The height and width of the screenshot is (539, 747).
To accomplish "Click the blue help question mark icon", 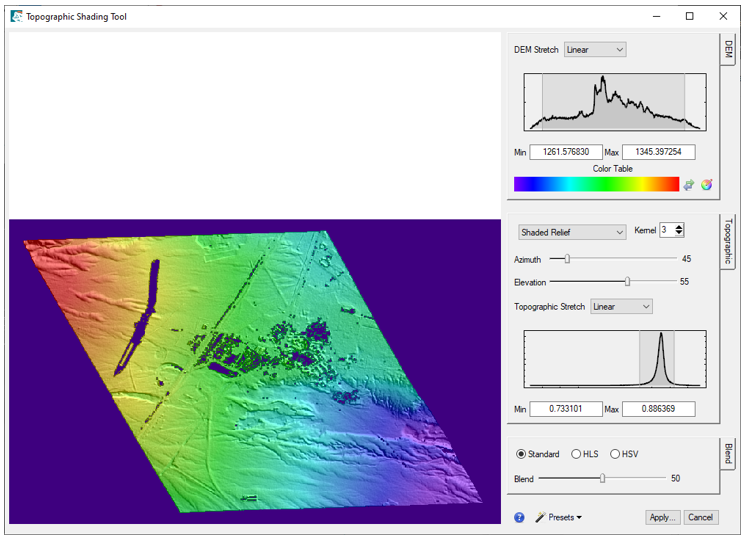I will tap(519, 517).
